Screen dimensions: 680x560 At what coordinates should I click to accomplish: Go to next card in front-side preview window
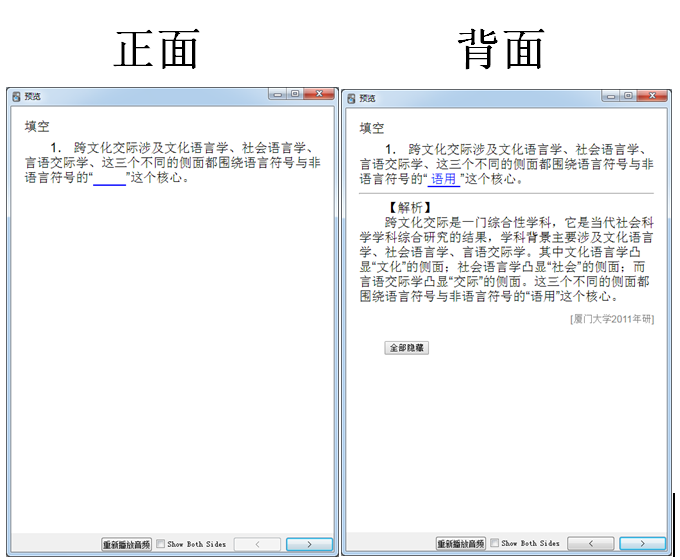[309, 544]
